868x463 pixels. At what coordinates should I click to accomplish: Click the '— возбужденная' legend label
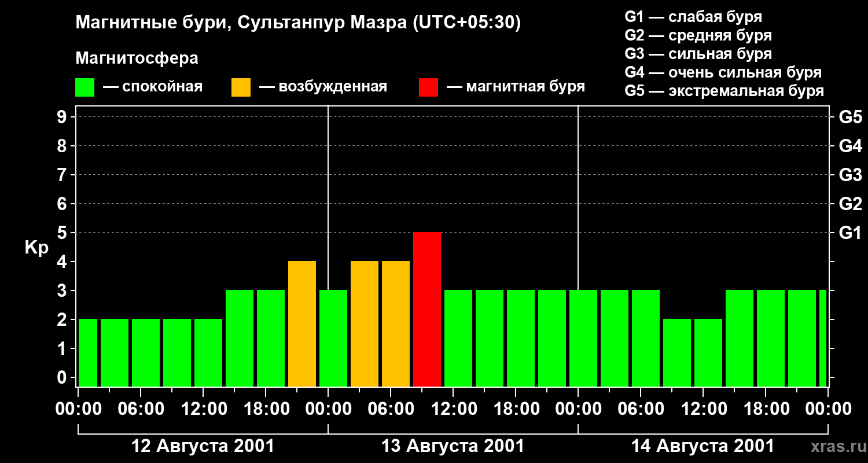(x=323, y=87)
